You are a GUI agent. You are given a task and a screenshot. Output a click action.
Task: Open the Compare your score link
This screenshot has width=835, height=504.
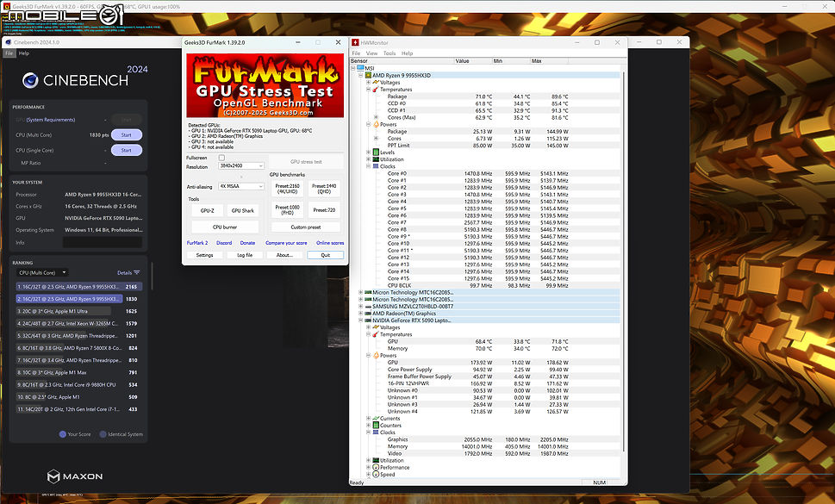tap(286, 243)
